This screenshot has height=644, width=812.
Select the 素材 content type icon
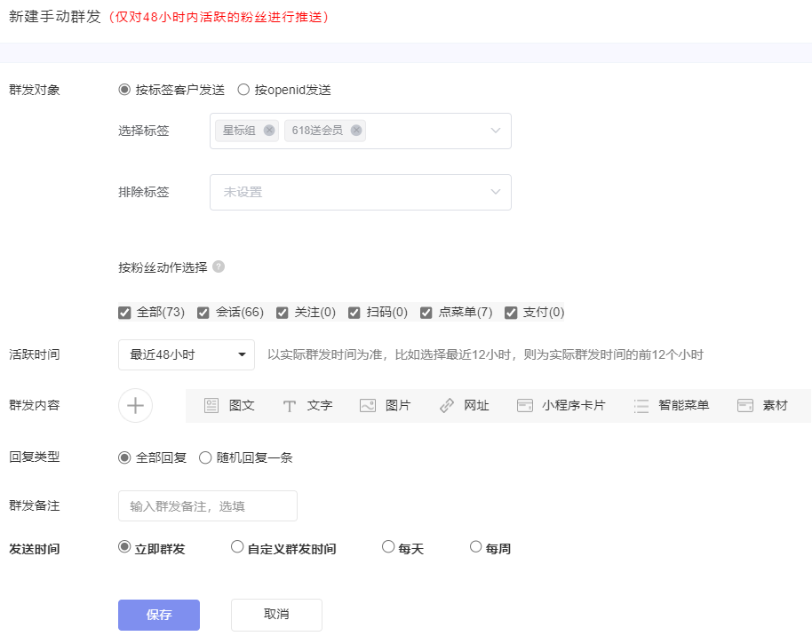tap(760, 405)
